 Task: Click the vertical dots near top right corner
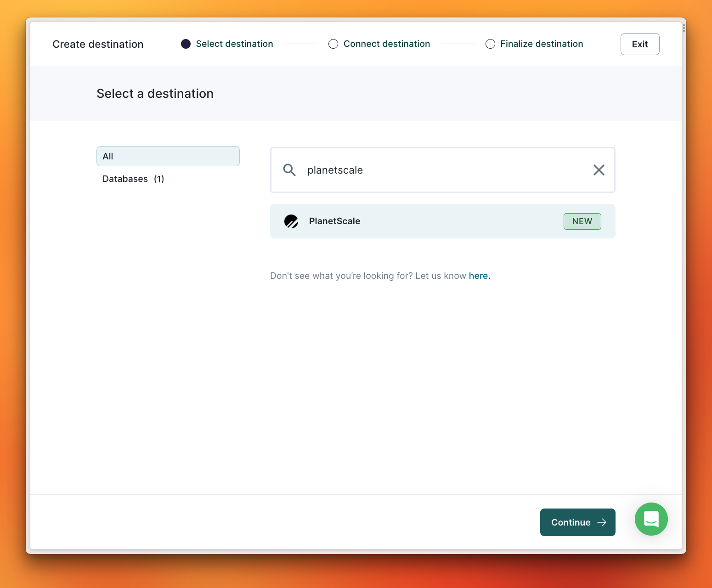[684, 28]
